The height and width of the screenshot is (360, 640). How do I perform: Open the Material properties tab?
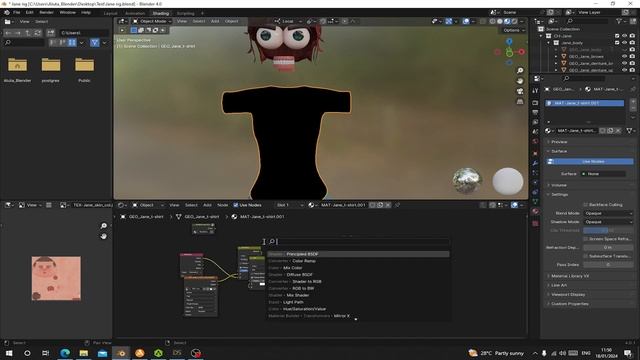(x=535, y=211)
